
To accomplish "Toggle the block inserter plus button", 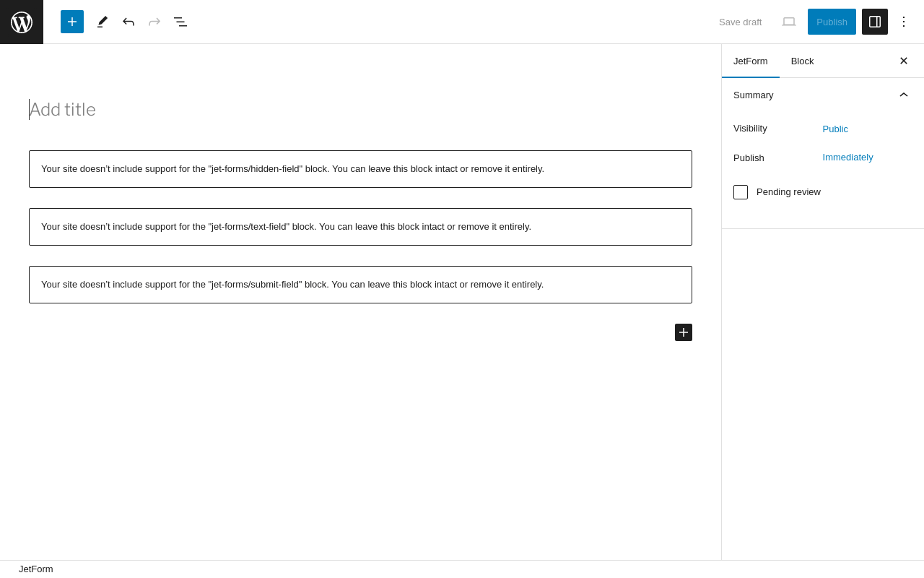I will (x=72, y=22).
